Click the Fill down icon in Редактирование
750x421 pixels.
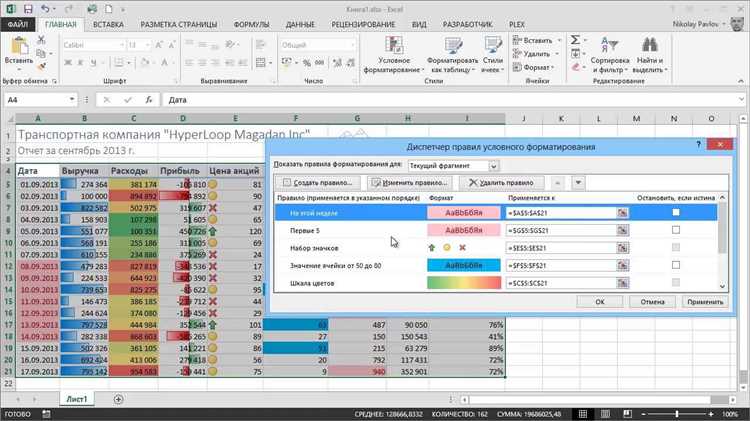pyautogui.click(x=575, y=54)
